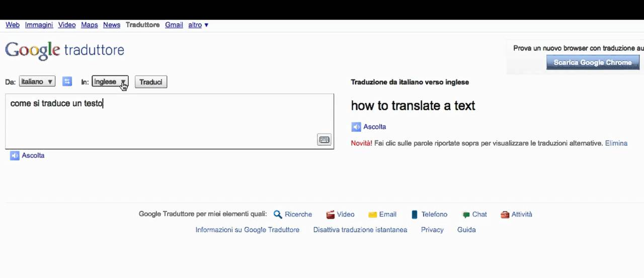Screen dimensions: 644x278
Task: Open Informazioni su Google Traduttore
Action: point(248,230)
